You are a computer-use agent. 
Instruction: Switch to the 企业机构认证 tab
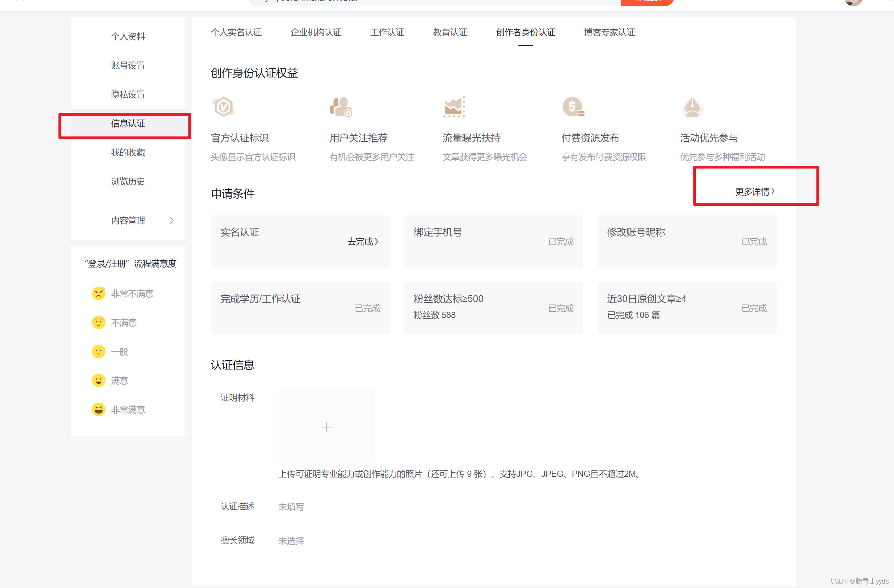pos(316,32)
